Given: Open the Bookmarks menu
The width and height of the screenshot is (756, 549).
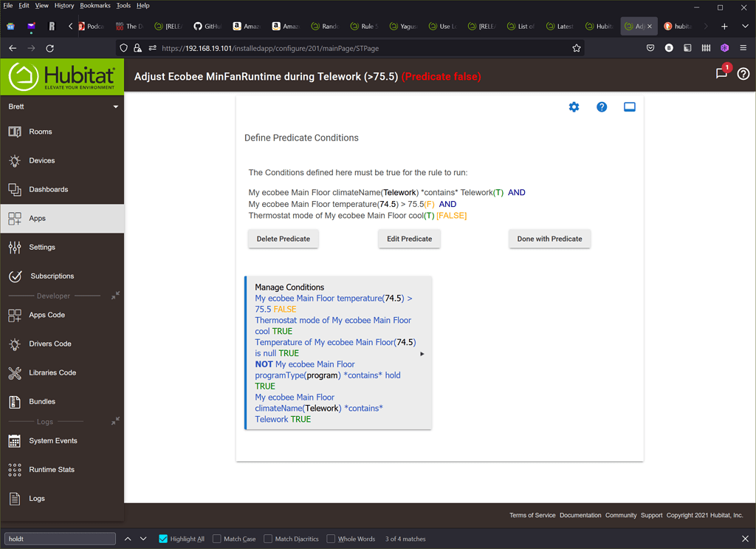Looking at the screenshot, I should [x=94, y=5].
